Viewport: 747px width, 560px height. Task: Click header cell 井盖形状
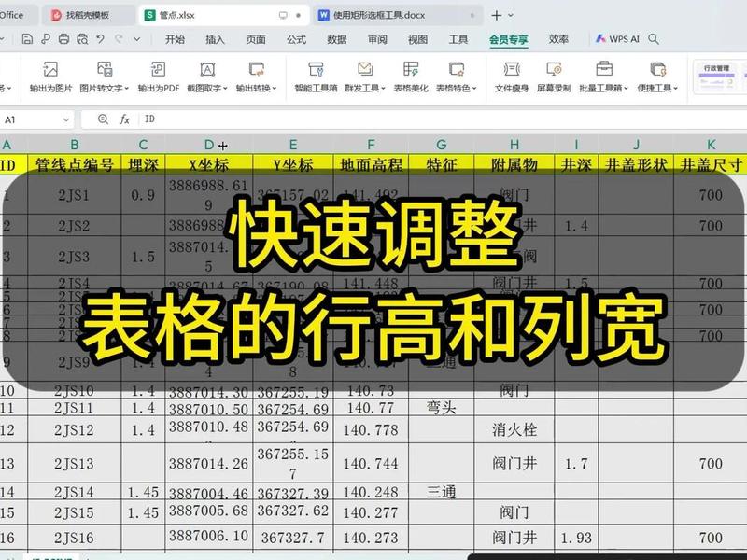coord(636,164)
